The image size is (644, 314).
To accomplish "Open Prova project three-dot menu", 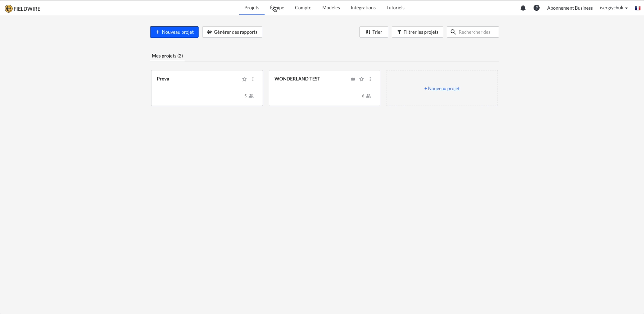I will pos(253,79).
